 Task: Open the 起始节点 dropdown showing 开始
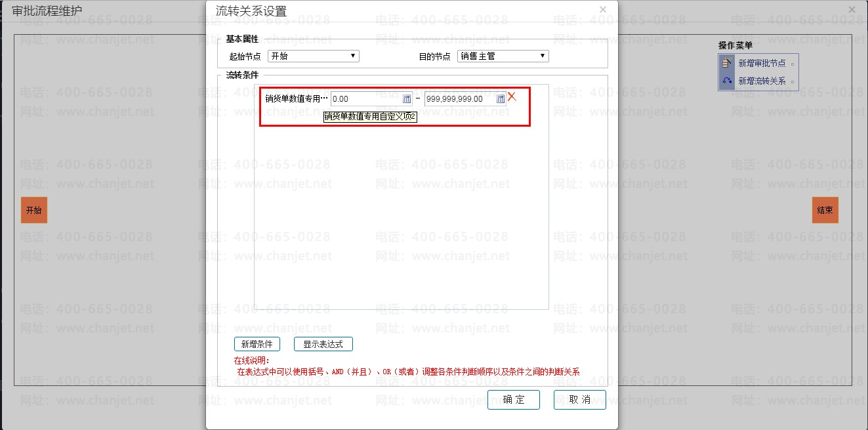click(352, 56)
